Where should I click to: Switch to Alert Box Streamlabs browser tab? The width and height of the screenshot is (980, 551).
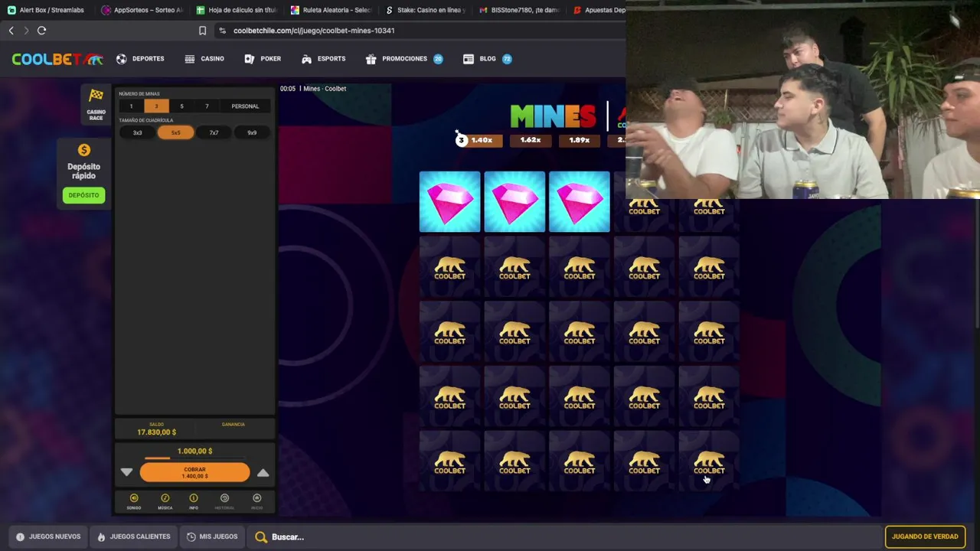(x=46, y=10)
